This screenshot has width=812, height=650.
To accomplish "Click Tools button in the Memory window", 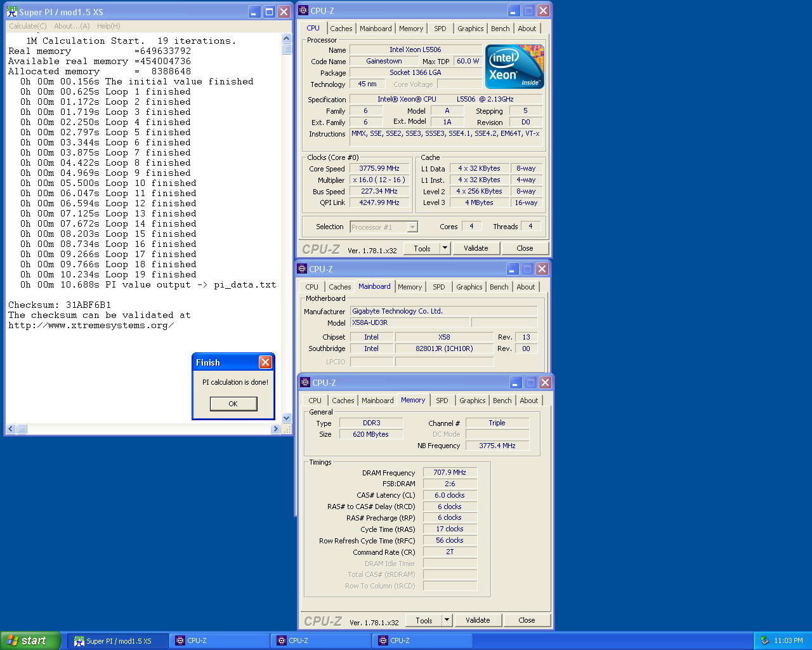I will click(x=424, y=620).
